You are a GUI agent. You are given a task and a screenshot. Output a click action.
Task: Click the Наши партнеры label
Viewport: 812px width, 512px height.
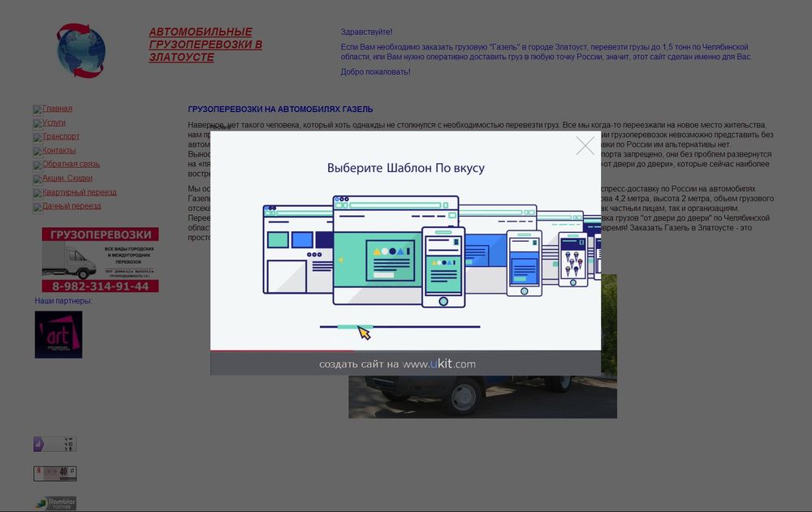click(x=63, y=301)
